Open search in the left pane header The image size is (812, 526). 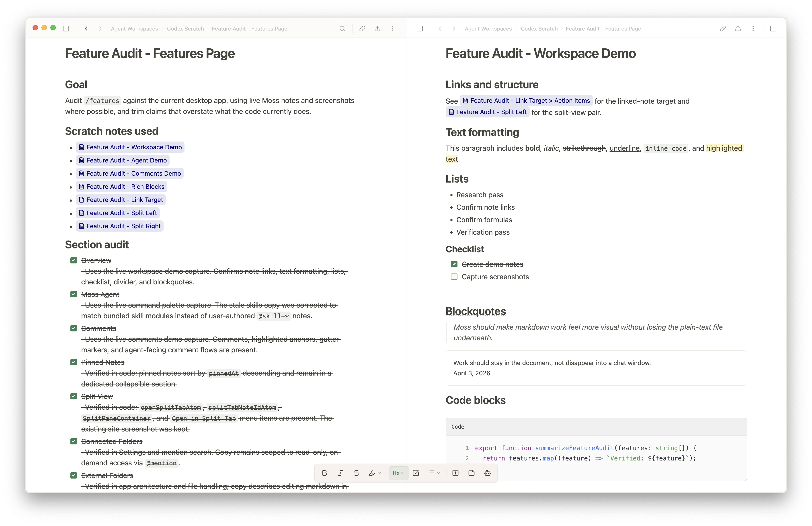(342, 29)
